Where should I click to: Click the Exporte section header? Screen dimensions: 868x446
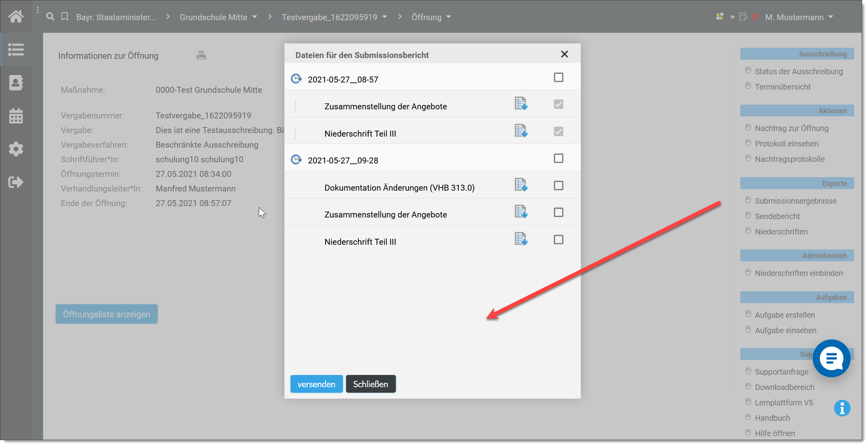point(797,184)
